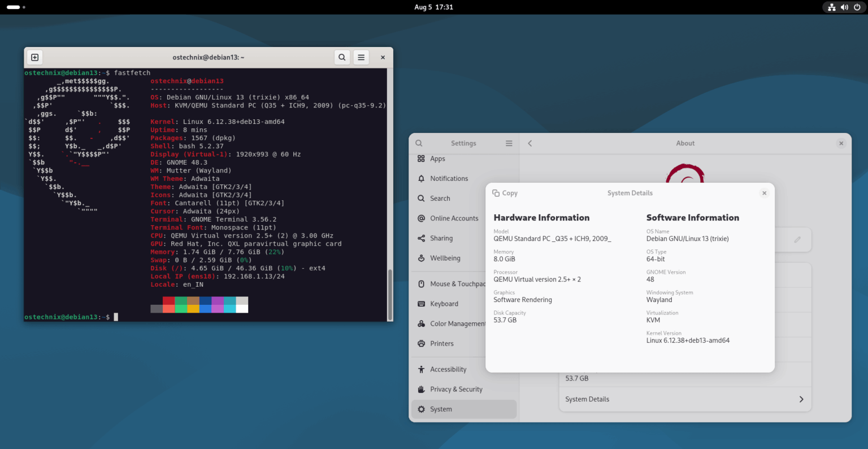Navigate back using the Settings back arrow
Image resolution: width=868 pixels, height=449 pixels.
click(x=530, y=143)
